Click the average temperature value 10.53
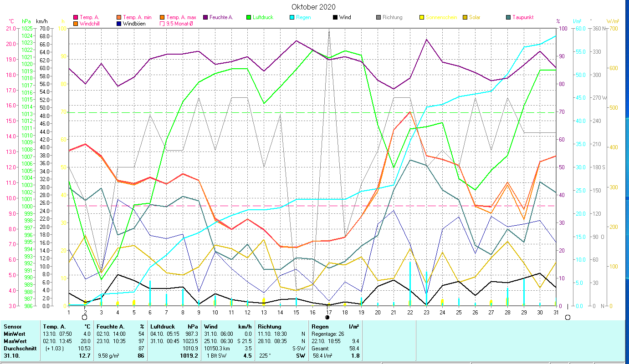The image size is (629, 364). (x=84, y=348)
